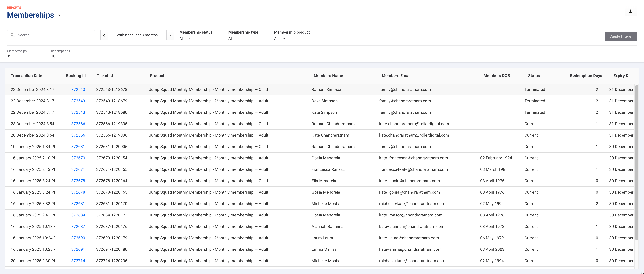644x274 pixels.
Task: Sort by Status column header
Action: [534, 76]
